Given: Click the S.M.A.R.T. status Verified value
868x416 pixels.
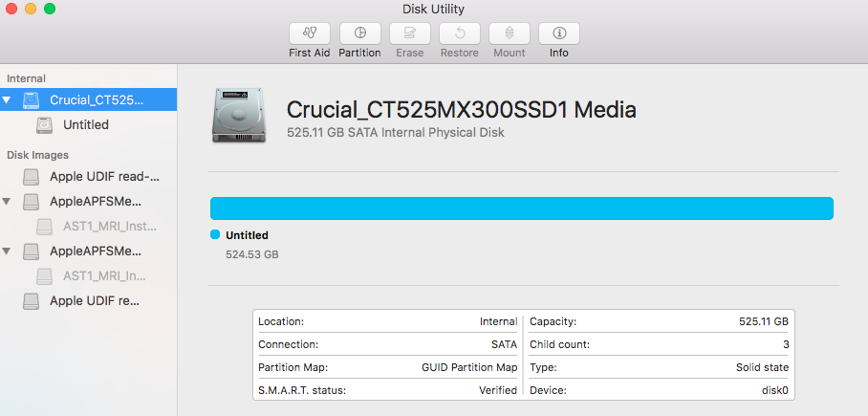Looking at the screenshot, I should pyautogui.click(x=498, y=390).
